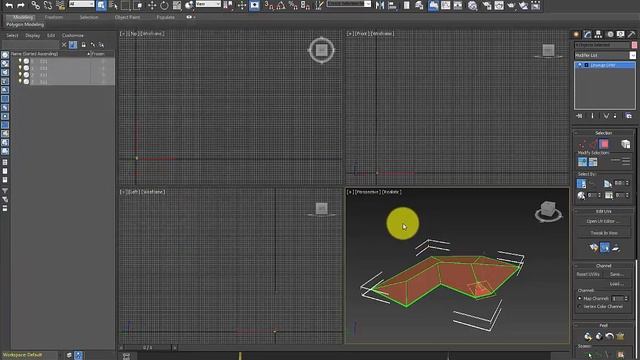Image resolution: width=640 pixels, height=360 pixels.
Task: Open Select menu in Scene Explorer
Action: click(x=12, y=36)
